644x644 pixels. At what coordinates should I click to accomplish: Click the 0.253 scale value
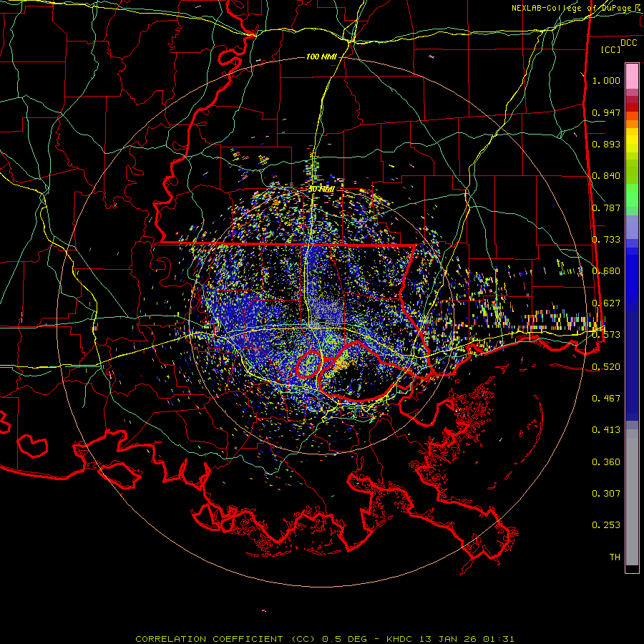tap(606, 525)
